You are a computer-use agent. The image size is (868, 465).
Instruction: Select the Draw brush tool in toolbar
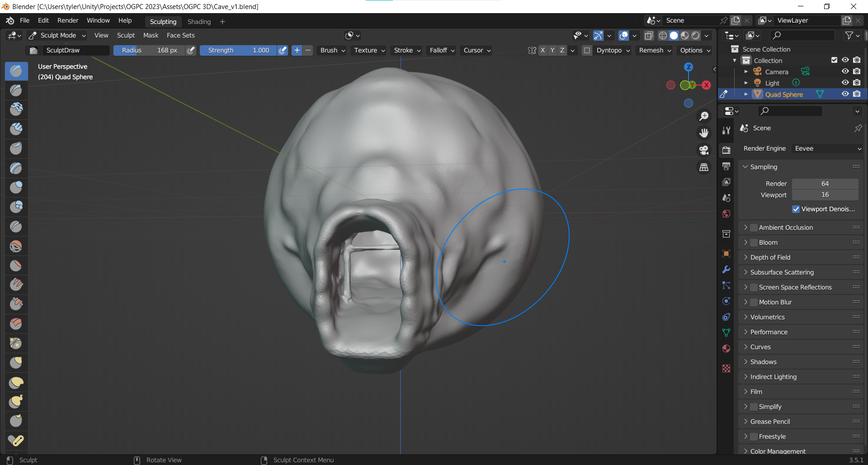[16, 71]
